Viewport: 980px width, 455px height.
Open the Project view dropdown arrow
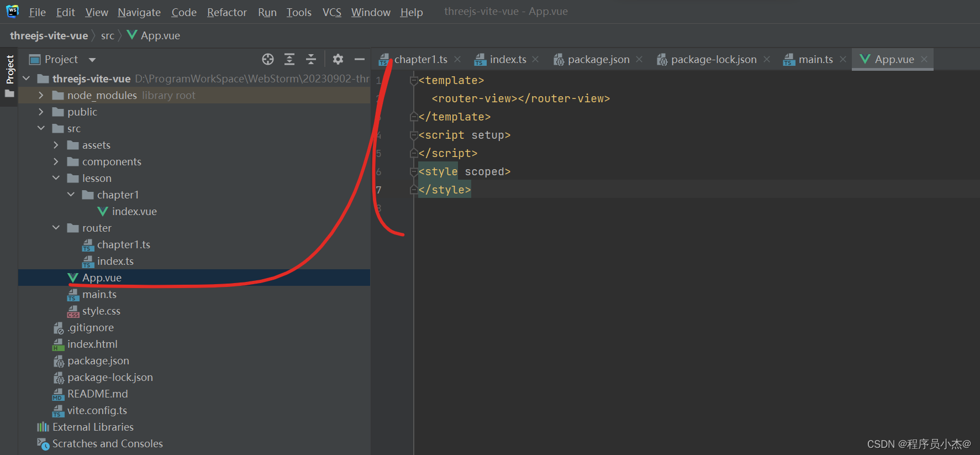tap(92, 60)
